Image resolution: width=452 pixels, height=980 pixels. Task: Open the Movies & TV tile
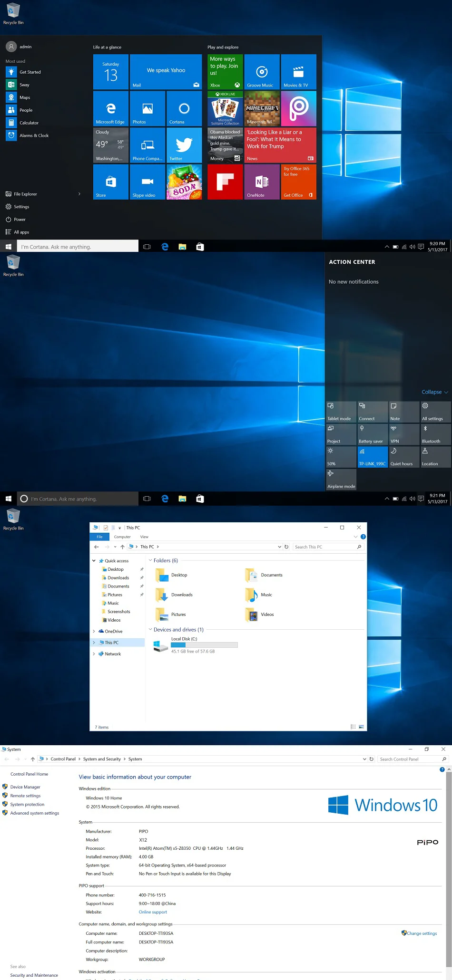[x=299, y=72]
